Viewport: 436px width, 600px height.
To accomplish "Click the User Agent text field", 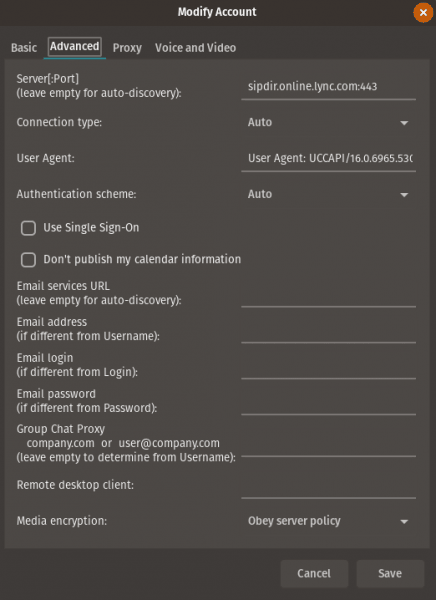I will 328,158.
